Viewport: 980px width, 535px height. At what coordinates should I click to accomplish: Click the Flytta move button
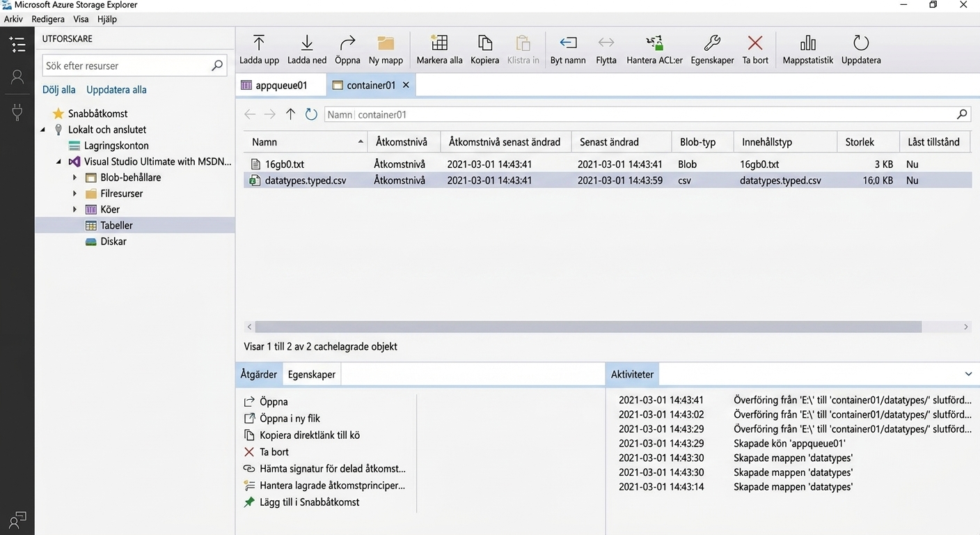[x=606, y=50]
